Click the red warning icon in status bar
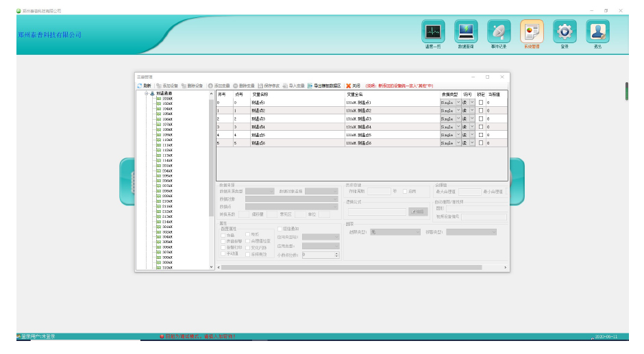Image resolution: width=644 pixels, height=354 pixels. [x=162, y=336]
